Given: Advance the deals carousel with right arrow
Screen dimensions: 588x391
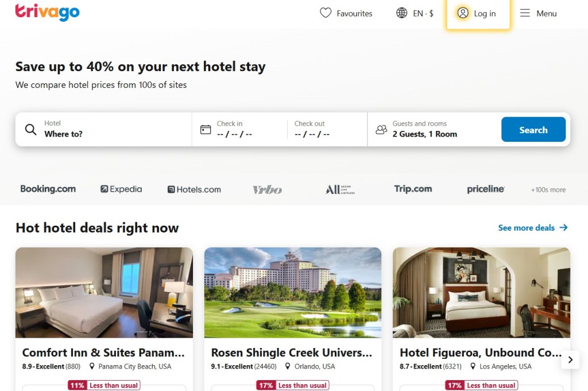Looking at the screenshot, I should click(x=570, y=360).
